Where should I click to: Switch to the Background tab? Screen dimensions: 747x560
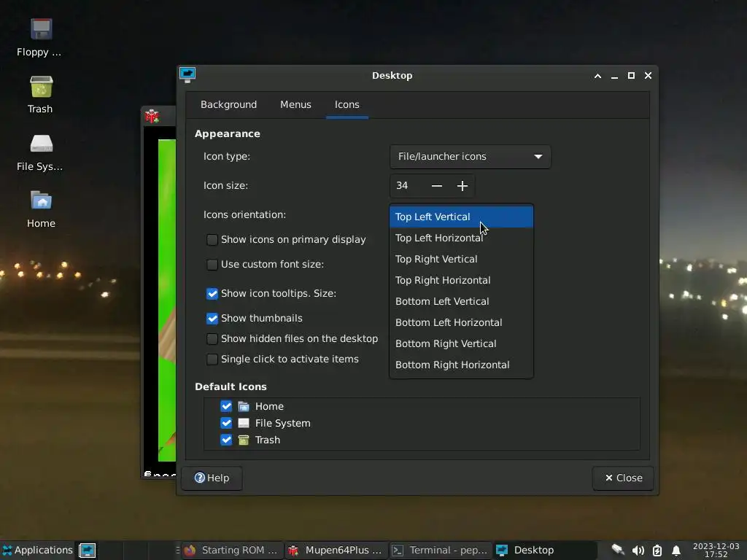tap(228, 105)
